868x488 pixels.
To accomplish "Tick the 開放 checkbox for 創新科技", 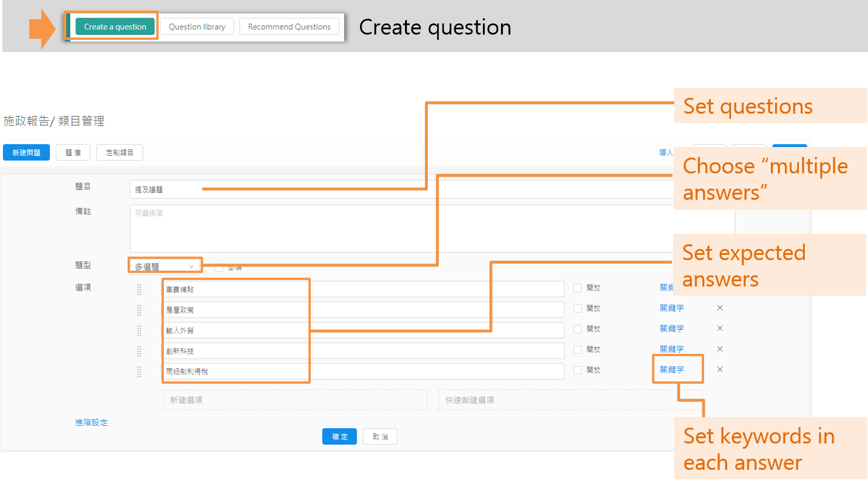I will click(x=578, y=349).
